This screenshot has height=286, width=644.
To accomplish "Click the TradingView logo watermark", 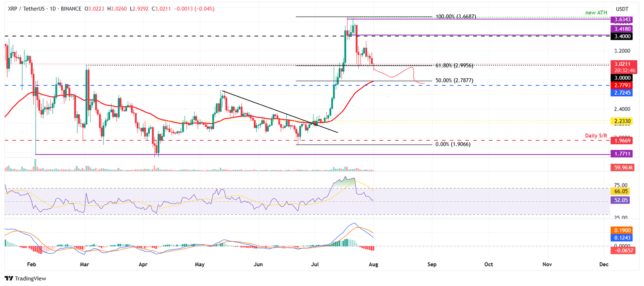I will pos(23,278).
